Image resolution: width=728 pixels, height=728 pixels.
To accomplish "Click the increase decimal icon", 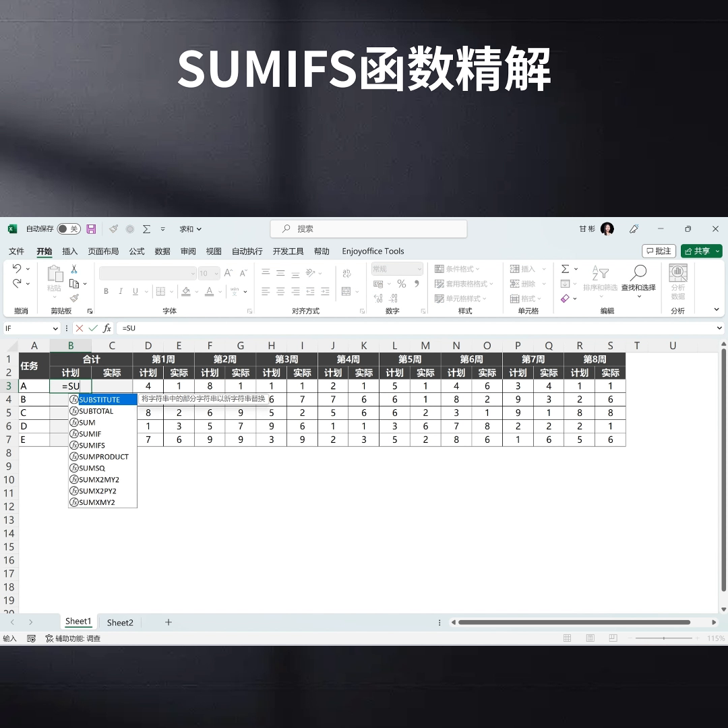I will tap(378, 298).
